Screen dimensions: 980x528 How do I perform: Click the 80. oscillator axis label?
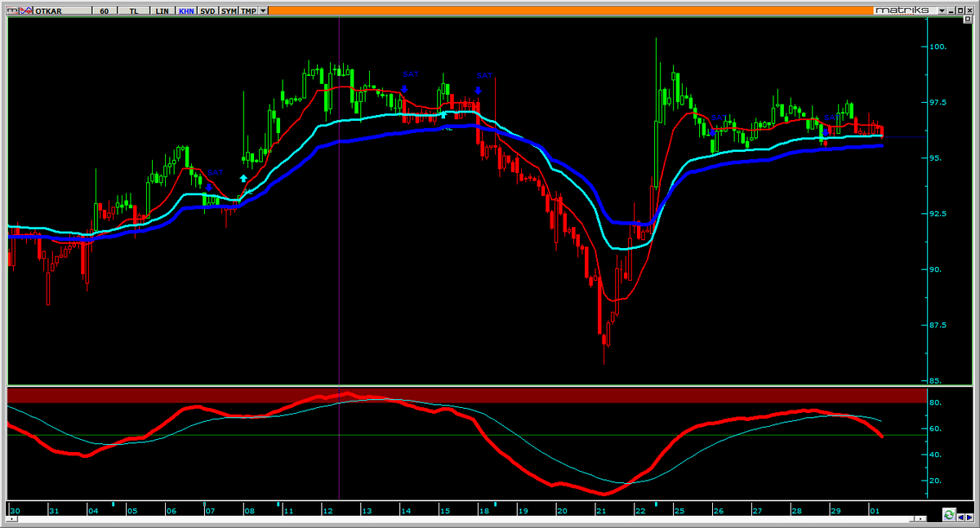936,402
